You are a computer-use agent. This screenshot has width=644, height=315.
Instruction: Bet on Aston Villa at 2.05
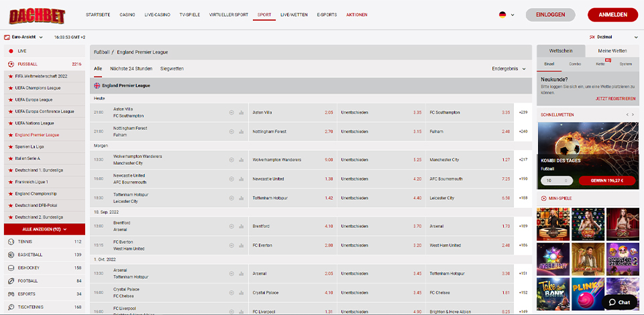click(x=292, y=113)
